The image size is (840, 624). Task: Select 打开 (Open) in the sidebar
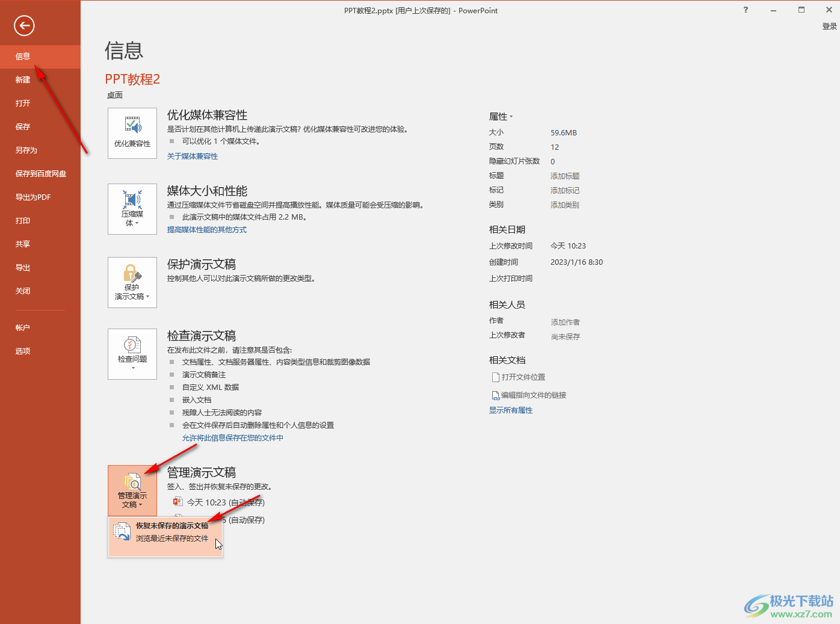coord(40,103)
